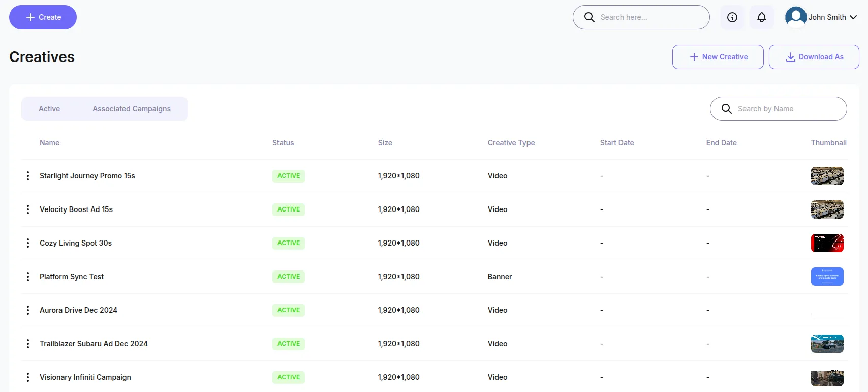Screen dimensions: 868x392
Task: Select Trailblazer Subaru Ad Dec 2024 name
Action: tap(94, 344)
